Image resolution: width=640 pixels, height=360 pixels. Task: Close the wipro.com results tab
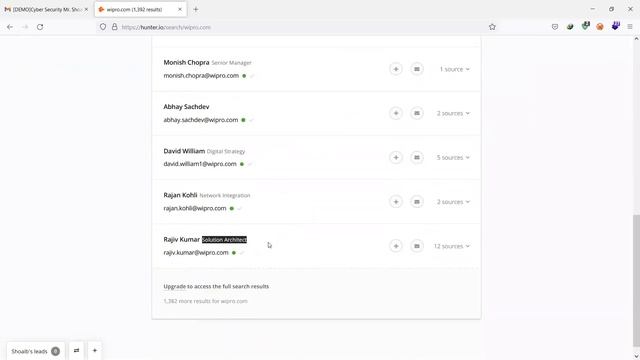pyautogui.click(x=180, y=9)
